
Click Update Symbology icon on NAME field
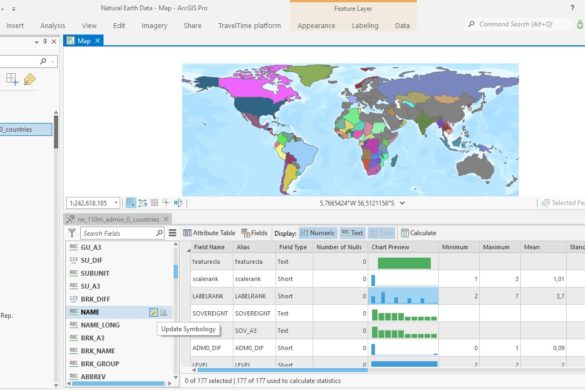tap(153, 312)
